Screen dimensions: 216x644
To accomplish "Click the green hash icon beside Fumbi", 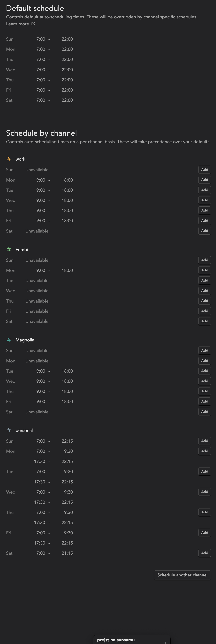I will tap(9, 250).
